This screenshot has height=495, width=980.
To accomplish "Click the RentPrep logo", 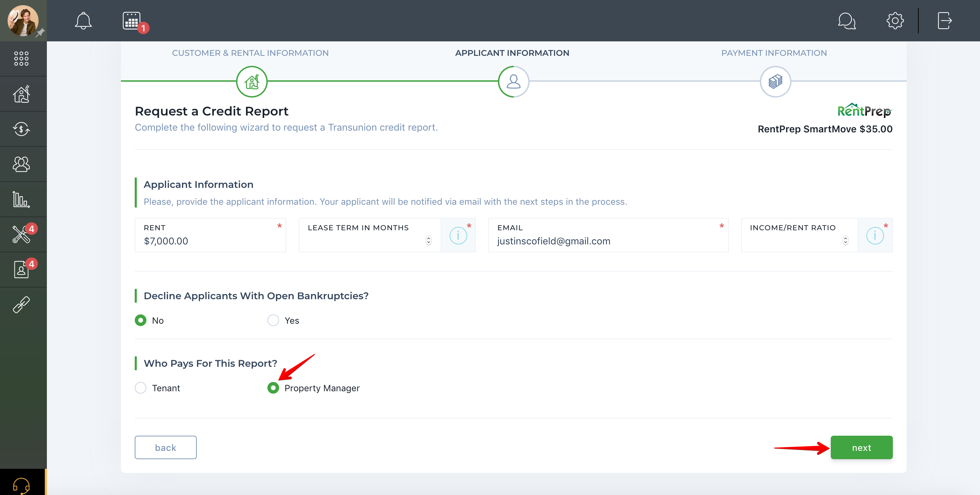I will point(864,110).
